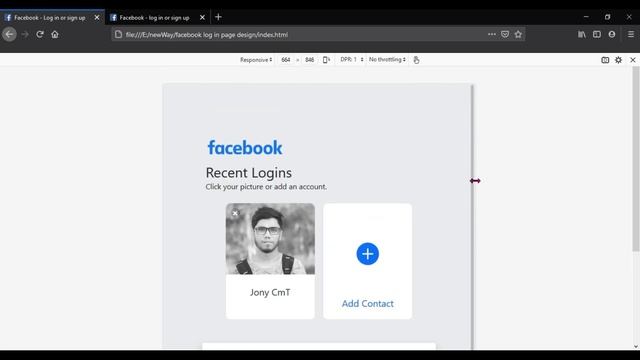Close responsive design mode
Viewport: 640px width, 360px height.
(x=633, y=60)
